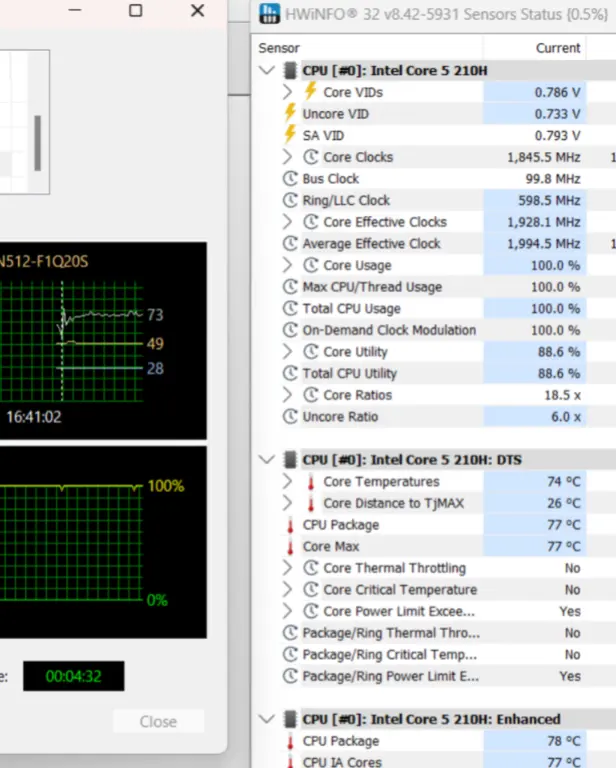
Task: Expand the Core VIDs row
Action: pyautogui.click(x=287, y=92)
